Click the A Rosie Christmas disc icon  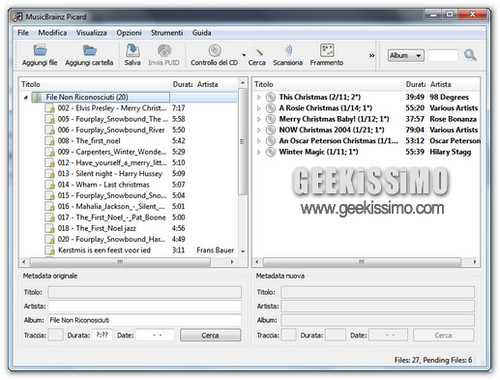click(x=271, y=108)
